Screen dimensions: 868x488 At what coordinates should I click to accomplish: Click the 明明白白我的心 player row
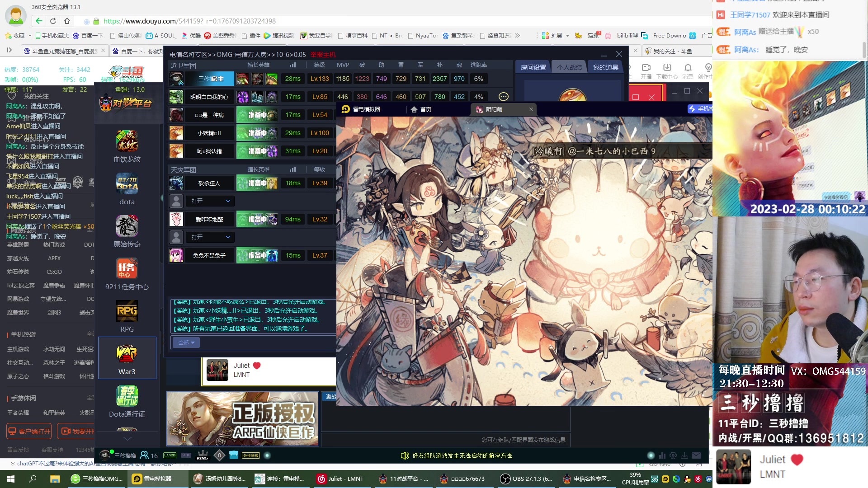pos(209,97)
